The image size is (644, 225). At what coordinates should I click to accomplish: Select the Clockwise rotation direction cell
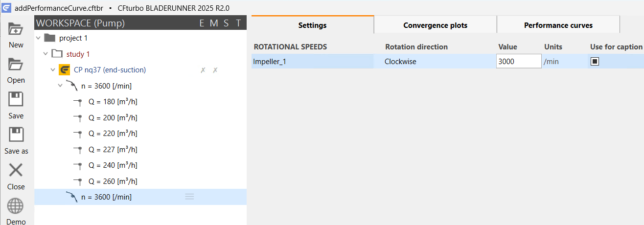[400, 62]
